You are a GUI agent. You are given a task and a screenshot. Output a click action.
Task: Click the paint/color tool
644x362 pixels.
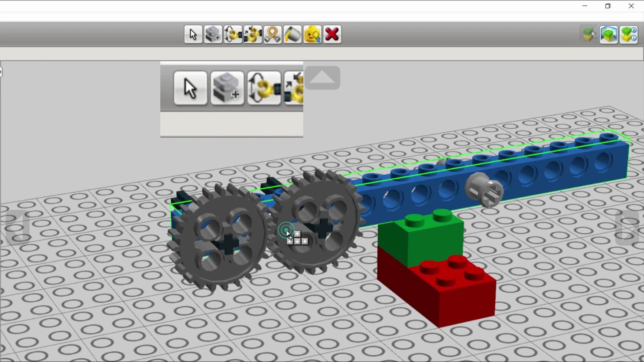[x=292, y=35]
